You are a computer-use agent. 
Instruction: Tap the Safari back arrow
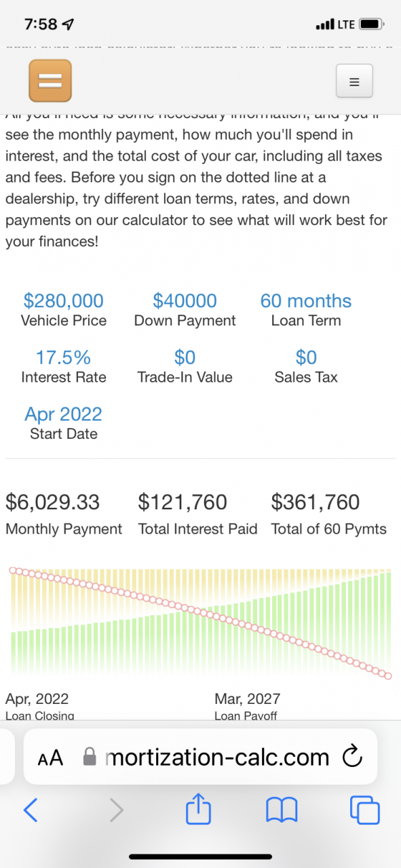[30, 810]
